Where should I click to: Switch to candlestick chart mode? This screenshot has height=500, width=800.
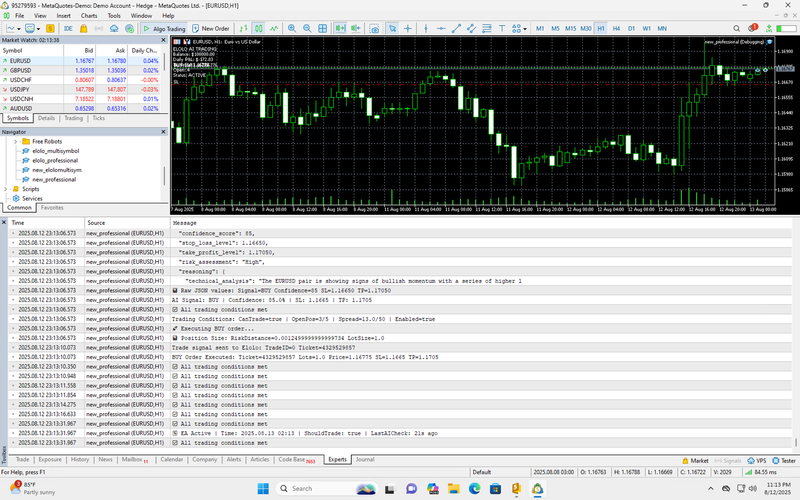click(259, 28)
